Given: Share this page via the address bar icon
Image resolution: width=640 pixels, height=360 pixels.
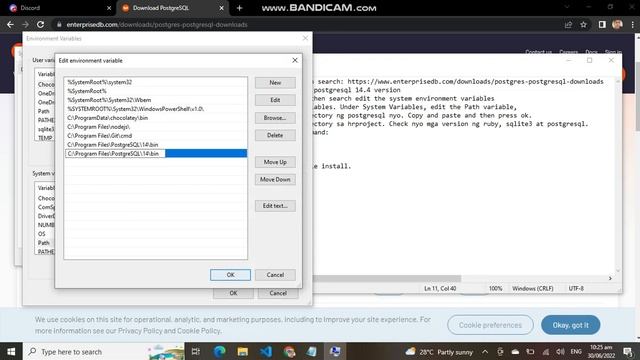Looking at the screenshot, I should [568, 24].
